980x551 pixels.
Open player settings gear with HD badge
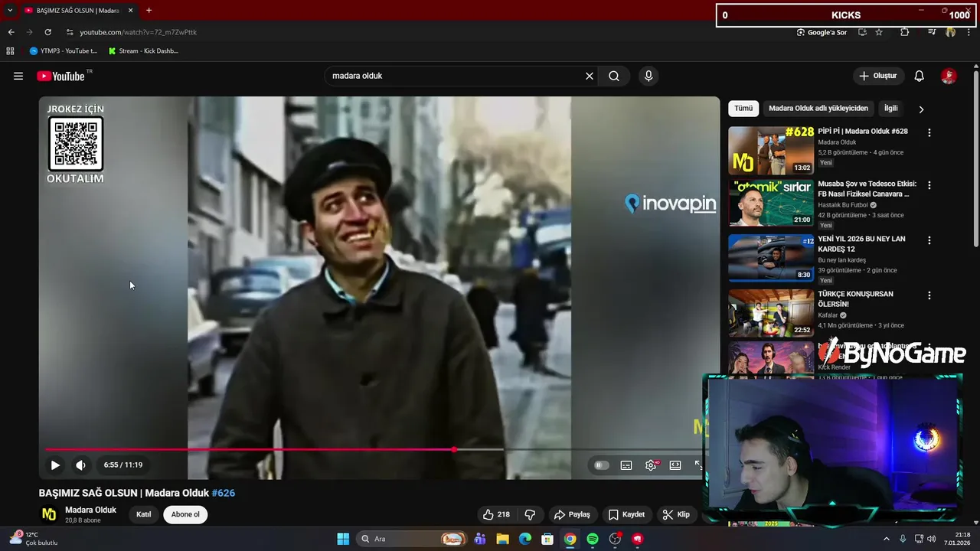pyautogui.click(x=651, y=465)
